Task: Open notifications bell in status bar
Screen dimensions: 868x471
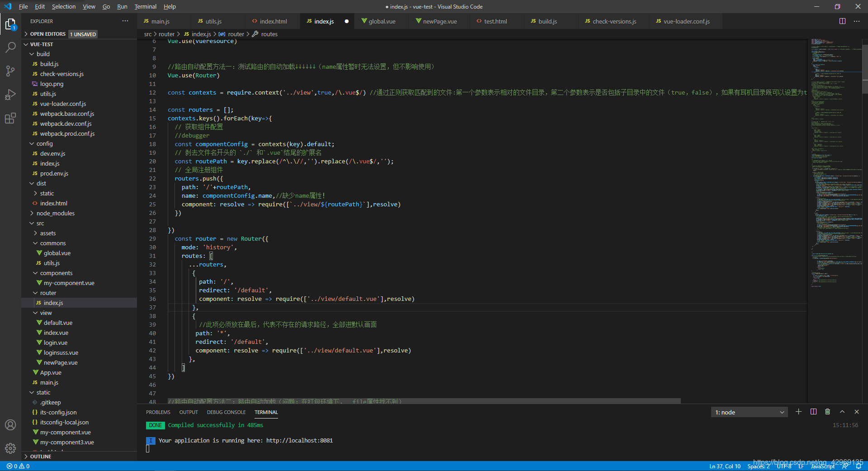Action: [x=859, y=466]
